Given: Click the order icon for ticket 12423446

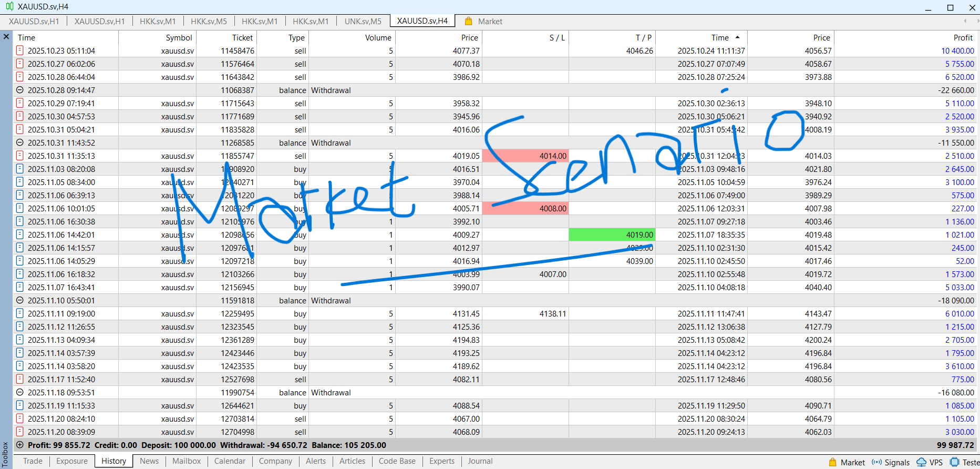Looking at the screenshot, I should [x=20, y=353].
